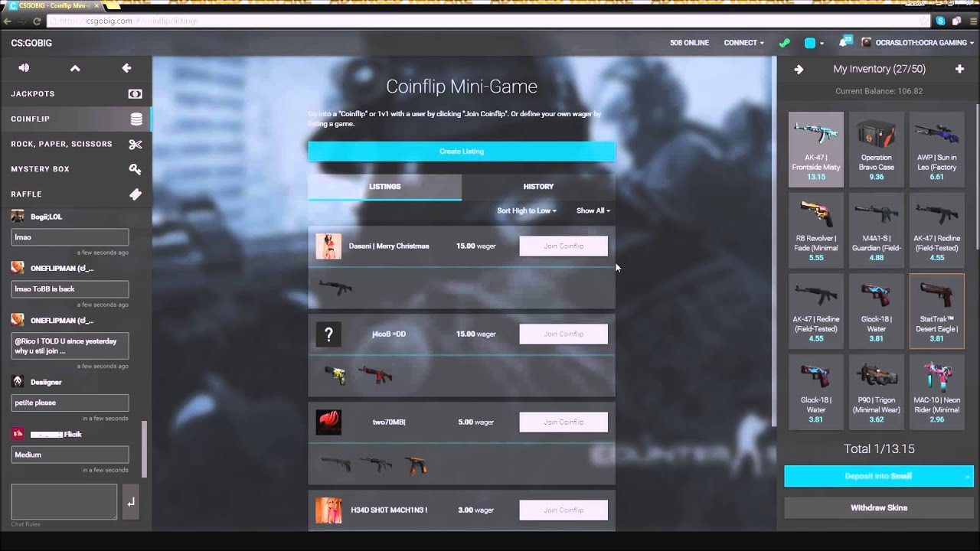The width and height of the screenshot is (980, 551).
Task: Open the Chrome hamburger menu
Action: (x=972, y=21)
